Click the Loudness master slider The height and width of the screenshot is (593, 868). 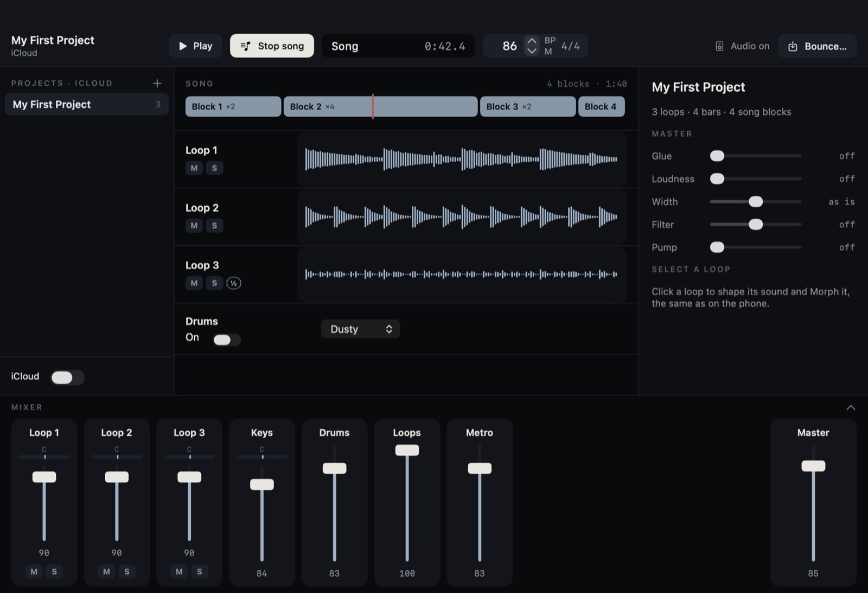pyautogui.click(x=756, y=178)
